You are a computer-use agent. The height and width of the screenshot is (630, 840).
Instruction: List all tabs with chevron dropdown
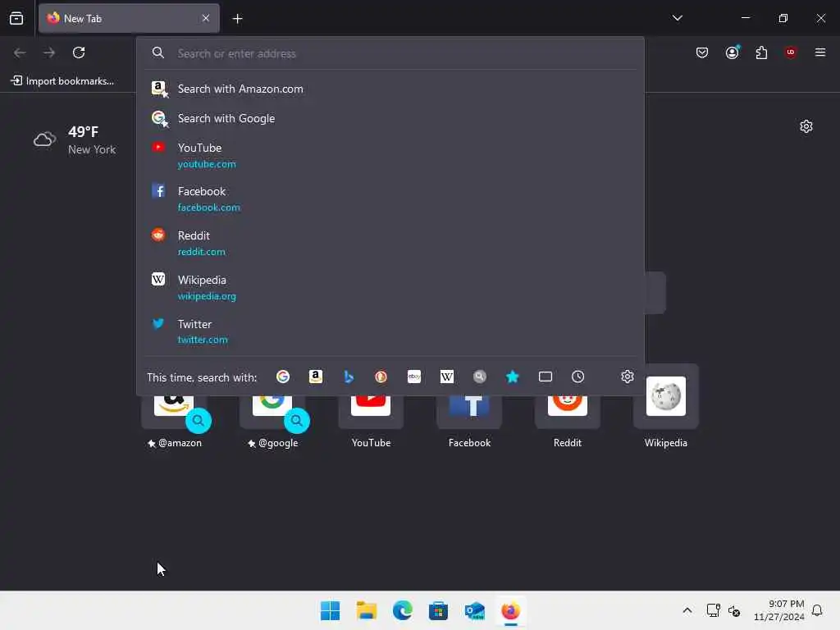tap(677, 18)
